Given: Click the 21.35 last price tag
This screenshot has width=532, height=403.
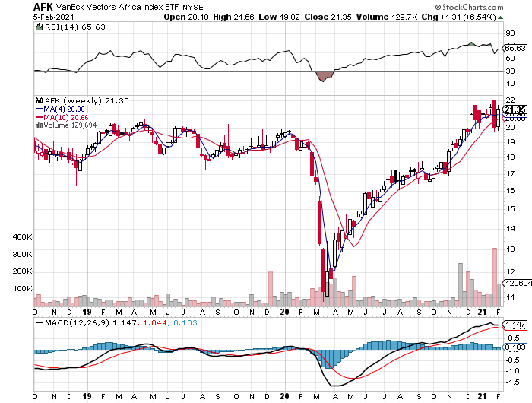Looking at the screenshot, I should point(515,109).
